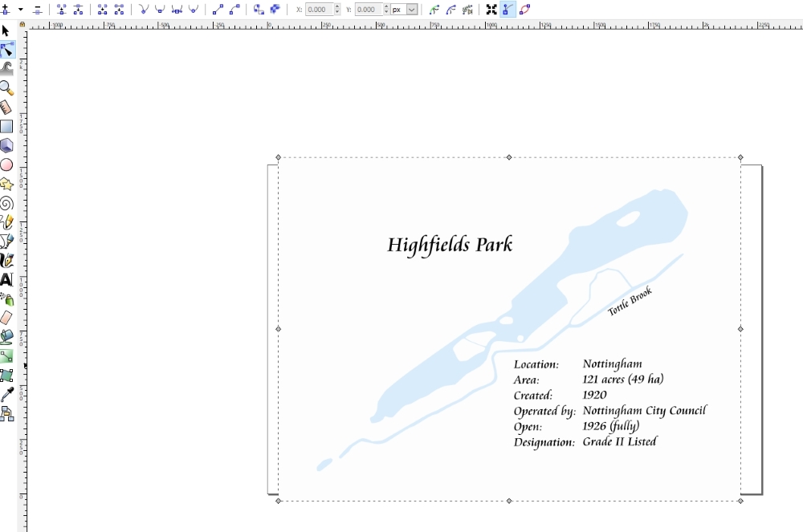
Task: Click the Tottle Brook label
Action: (630, 301)
